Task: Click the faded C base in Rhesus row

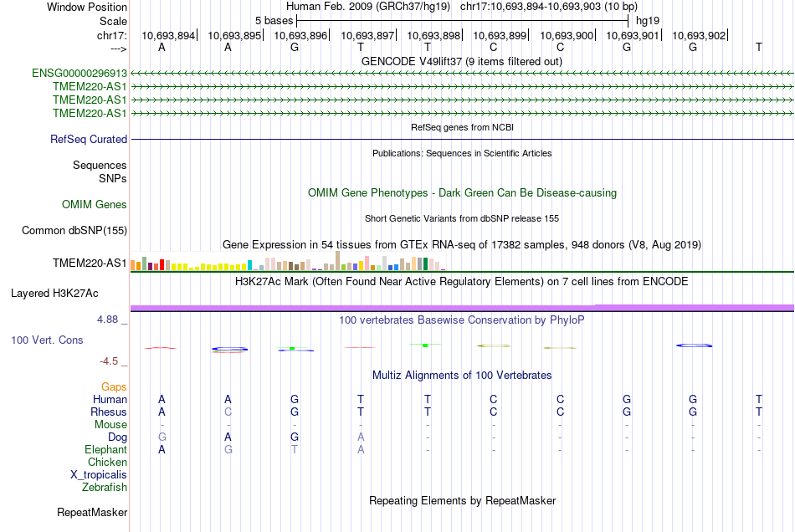Action: 228,412
